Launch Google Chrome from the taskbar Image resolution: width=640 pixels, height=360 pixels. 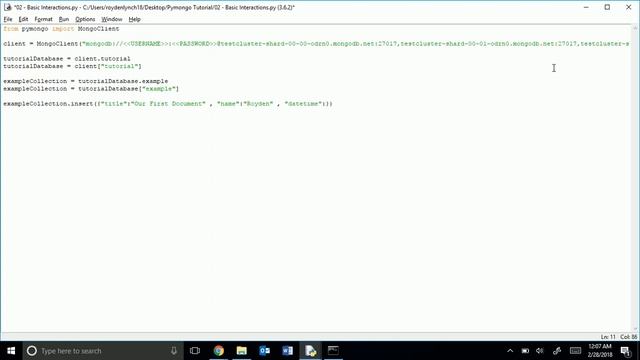click(219, 351)
